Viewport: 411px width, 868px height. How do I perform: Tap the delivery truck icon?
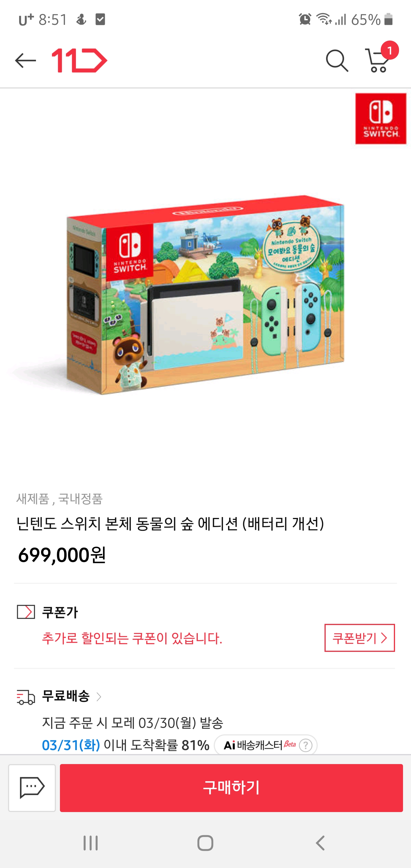click(26, 697)
